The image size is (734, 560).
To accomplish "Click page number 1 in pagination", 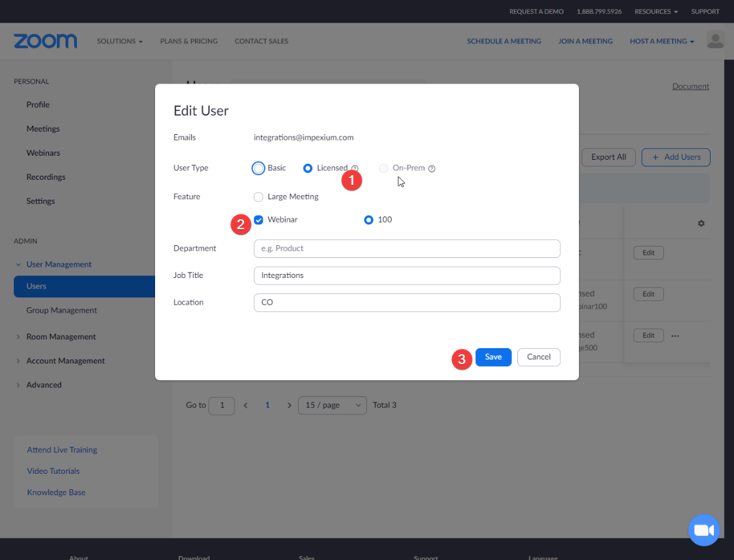I will pos(267,405).
